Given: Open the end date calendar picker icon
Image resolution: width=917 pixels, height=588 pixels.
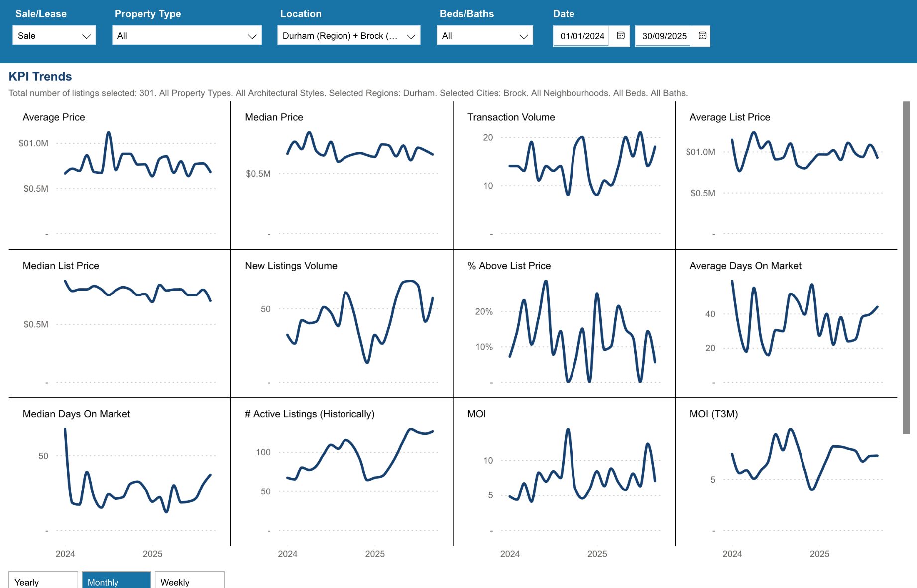Looking at the screenshot, I should (x=702, y=36).
